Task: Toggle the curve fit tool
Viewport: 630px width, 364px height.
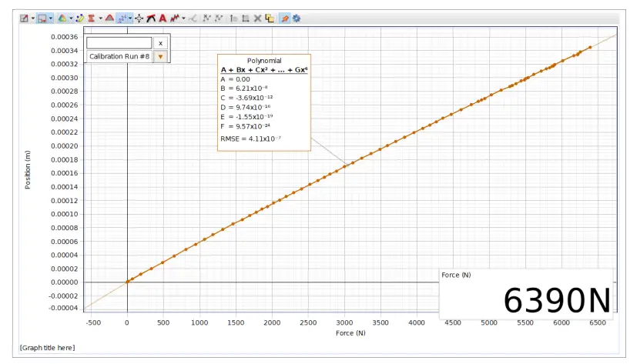Action: pyautogui.click(x=122, y=18)
